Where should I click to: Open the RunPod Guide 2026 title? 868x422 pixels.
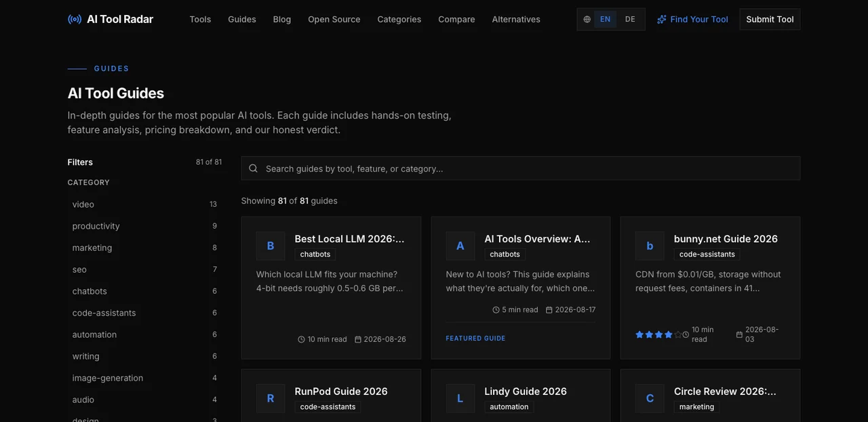click(x=341, y=391)
